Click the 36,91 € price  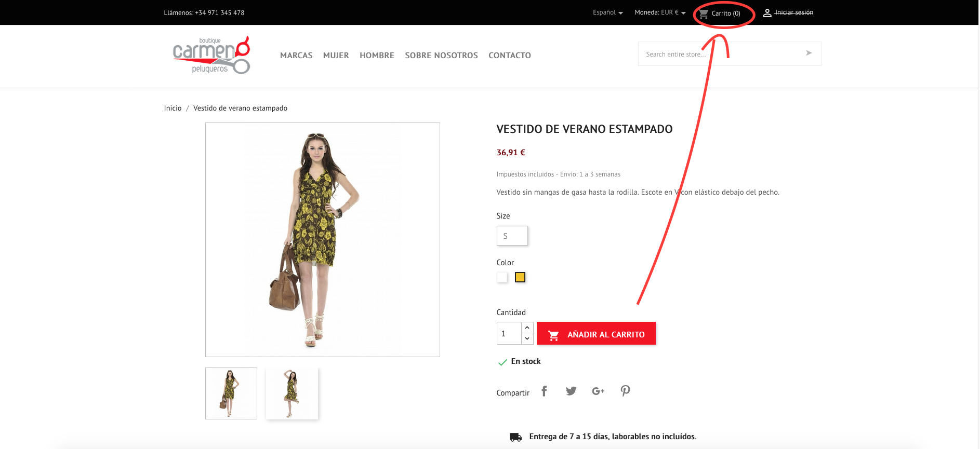click(511, 153)
